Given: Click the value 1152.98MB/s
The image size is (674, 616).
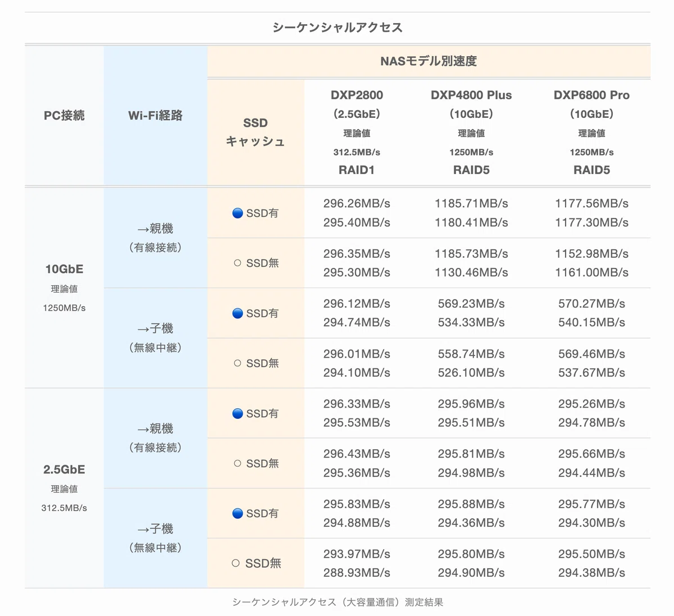Looking at the screenshot, I should click(x=591, y=254).
